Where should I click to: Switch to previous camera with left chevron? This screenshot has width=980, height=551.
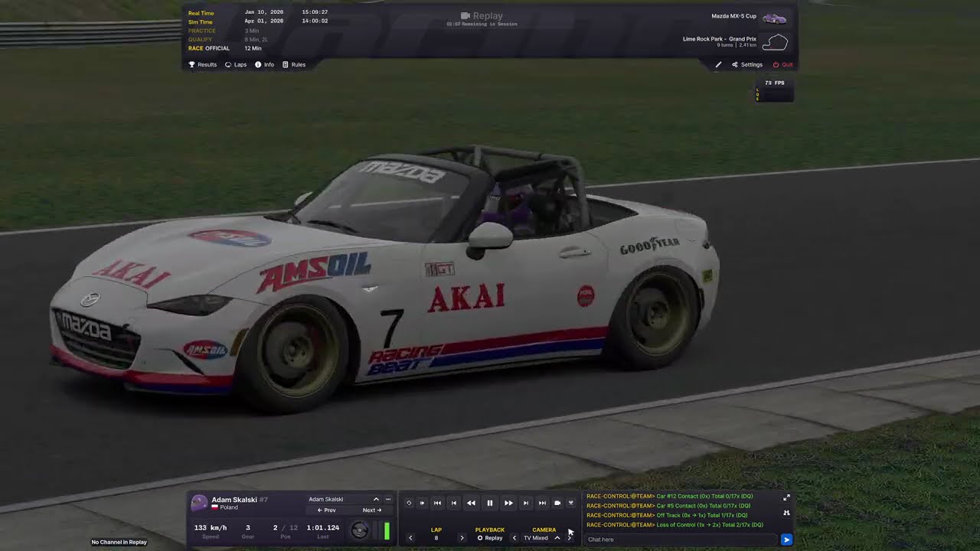click(x=514, y=538)
